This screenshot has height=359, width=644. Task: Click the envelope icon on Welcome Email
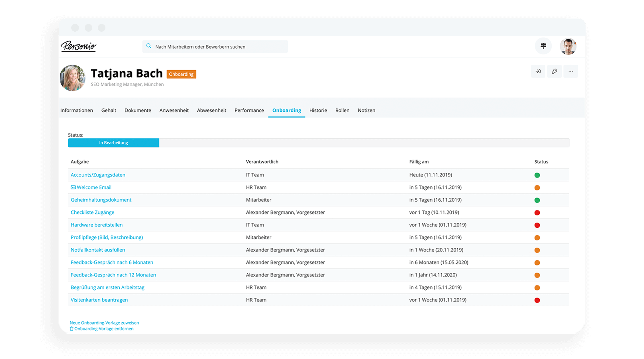[72, 187]
